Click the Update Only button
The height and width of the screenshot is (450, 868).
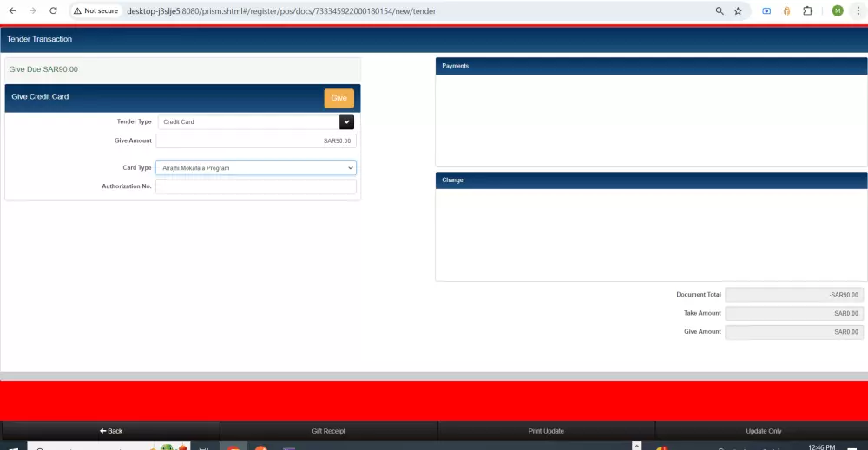[x=763, y=431]
